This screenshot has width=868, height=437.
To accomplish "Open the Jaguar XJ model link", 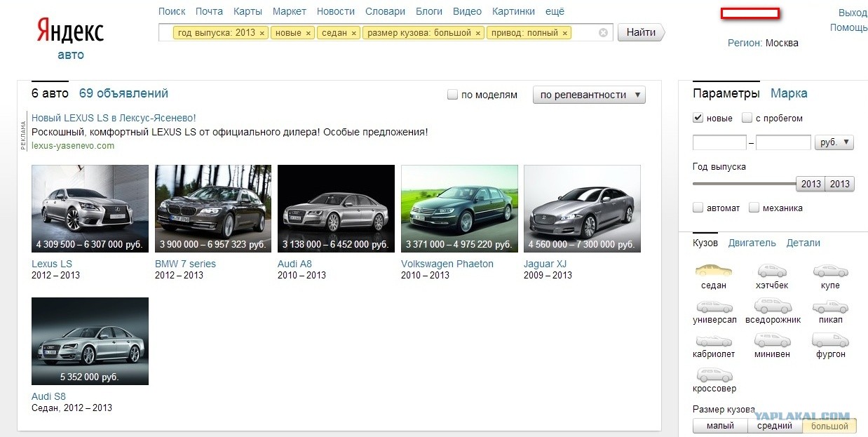I will [545, 264].
